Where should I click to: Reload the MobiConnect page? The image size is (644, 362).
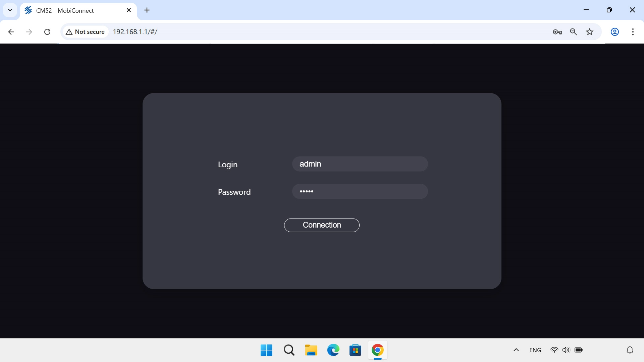pyautogui.click(x=47, y=32)
